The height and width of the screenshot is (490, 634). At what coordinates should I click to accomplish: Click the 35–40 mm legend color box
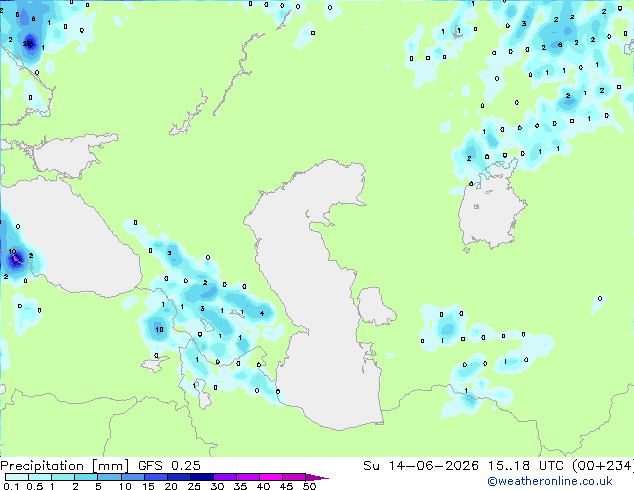(x=247, y=477)
